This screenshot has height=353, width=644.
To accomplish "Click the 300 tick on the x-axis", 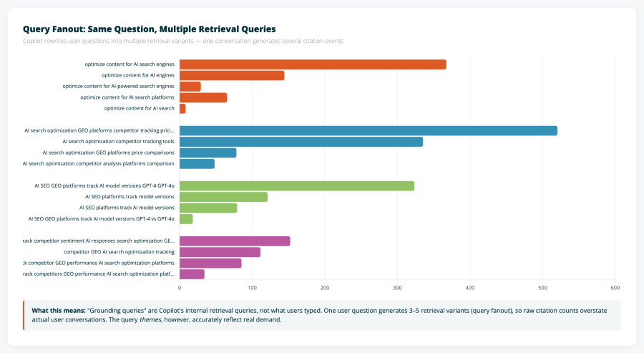I will pos(397,288).
